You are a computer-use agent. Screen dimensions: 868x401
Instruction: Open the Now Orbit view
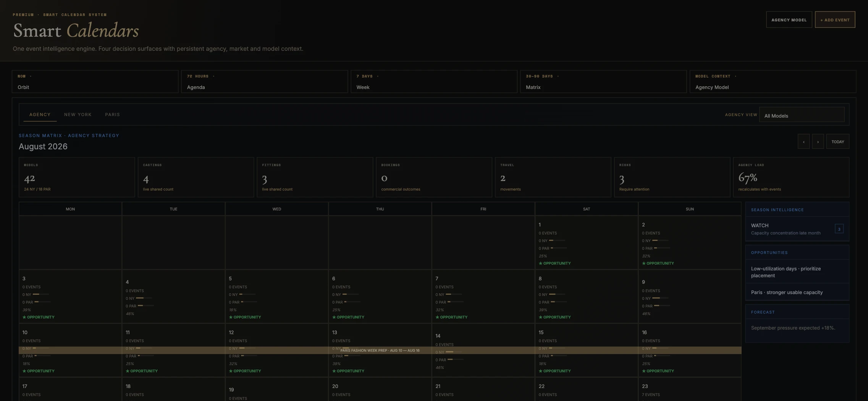[95, 81]
